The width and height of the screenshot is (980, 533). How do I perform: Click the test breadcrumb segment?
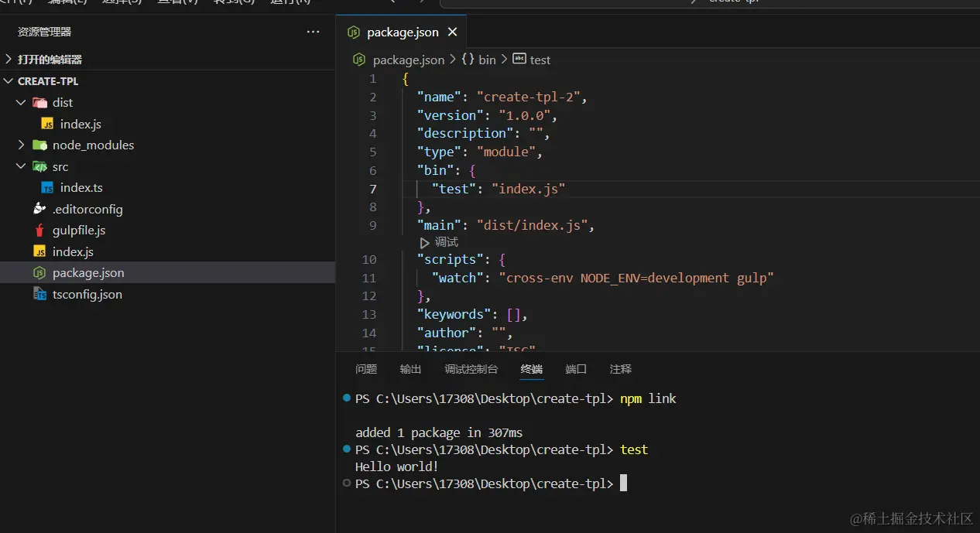[540, 60]
